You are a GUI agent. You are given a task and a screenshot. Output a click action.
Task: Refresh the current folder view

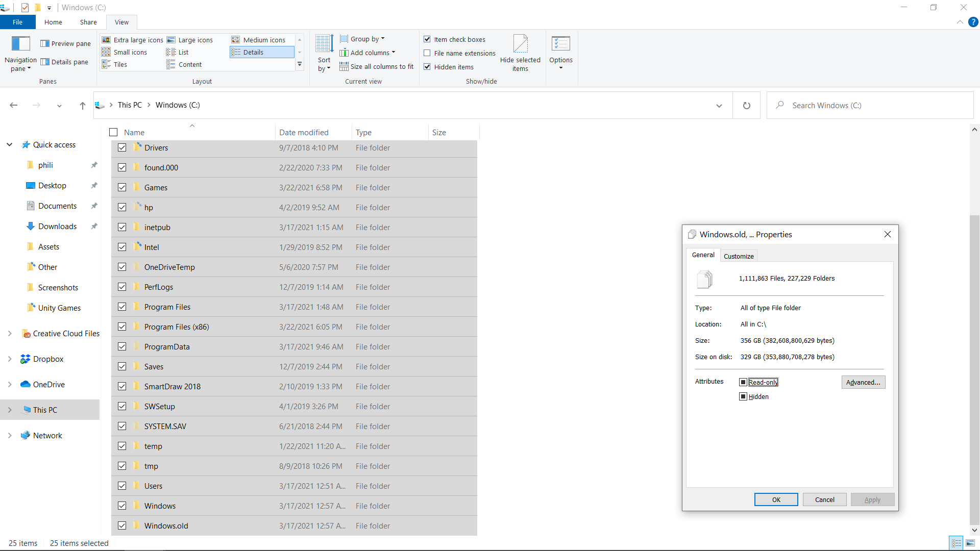(x=746, y=106)
